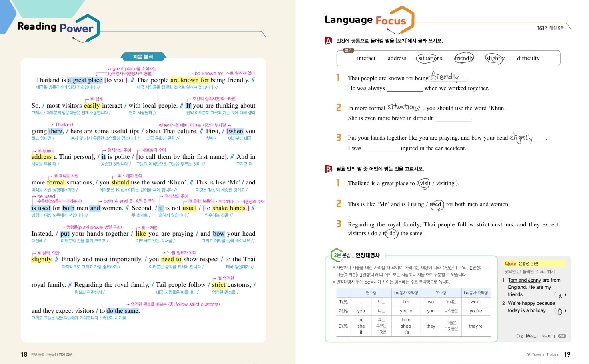
Task: Click the O mark for Quiz item 2
Action: point(560,311)
